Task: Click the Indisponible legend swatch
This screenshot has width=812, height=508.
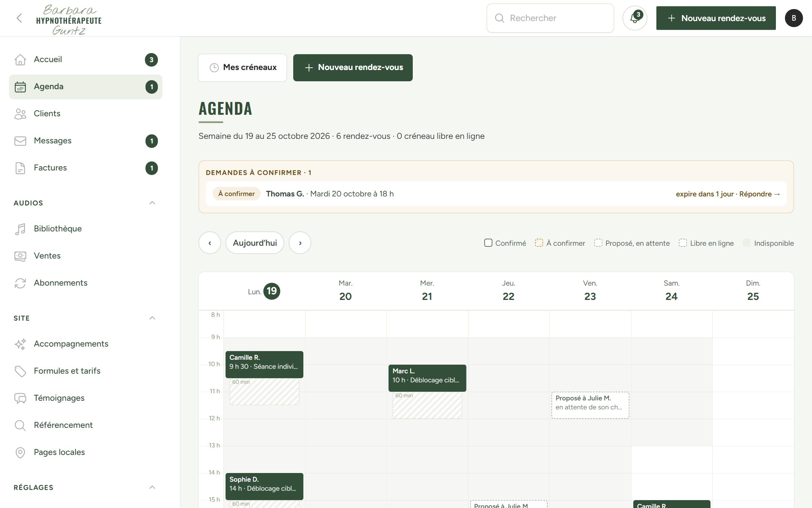Action: point(747,243)
